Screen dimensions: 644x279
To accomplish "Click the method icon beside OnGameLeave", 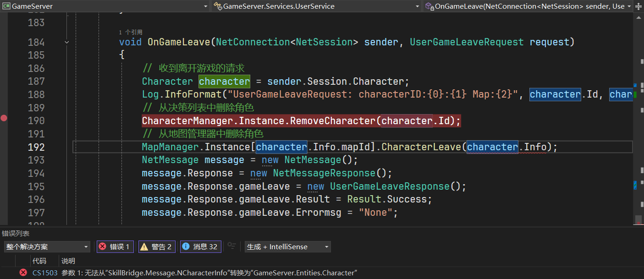I will (x=429, y=6).
